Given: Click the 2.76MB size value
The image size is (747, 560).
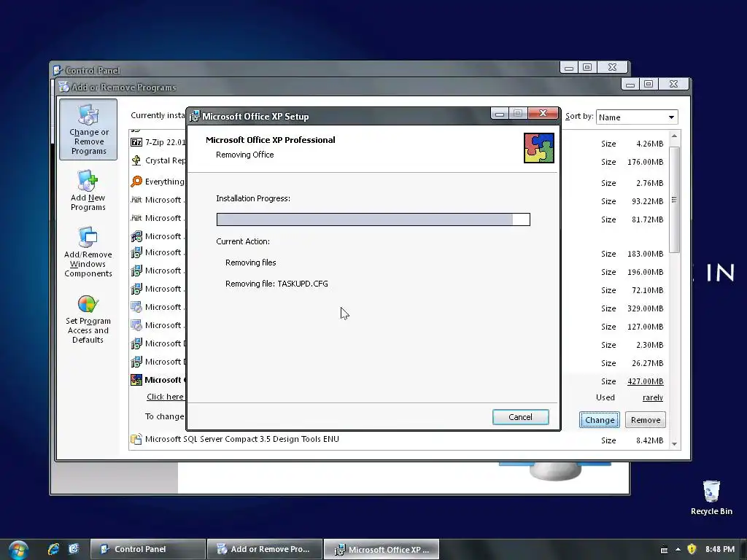Looking at the screenshot, I should (650, 183).
